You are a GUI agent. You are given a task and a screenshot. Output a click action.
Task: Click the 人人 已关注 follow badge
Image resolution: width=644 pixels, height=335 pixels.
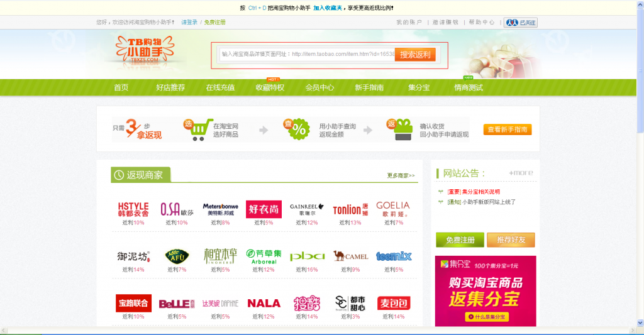pos(521,23)
